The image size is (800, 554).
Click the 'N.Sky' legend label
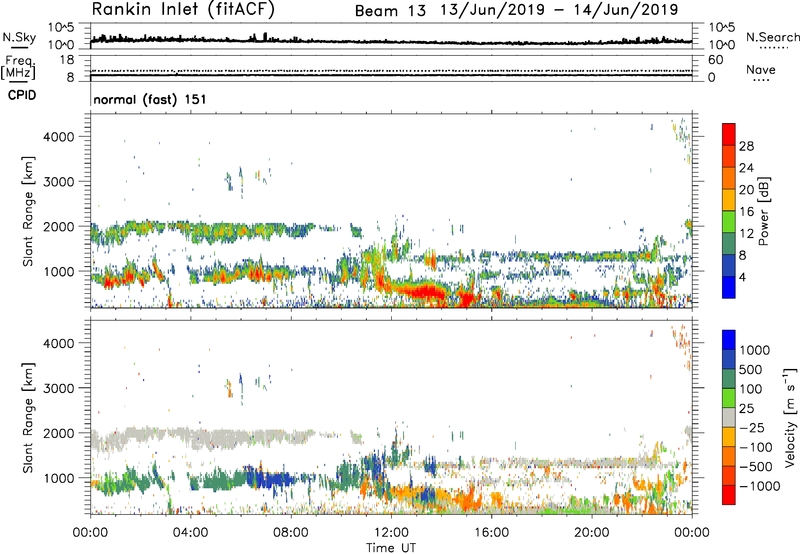click(19, 37)
